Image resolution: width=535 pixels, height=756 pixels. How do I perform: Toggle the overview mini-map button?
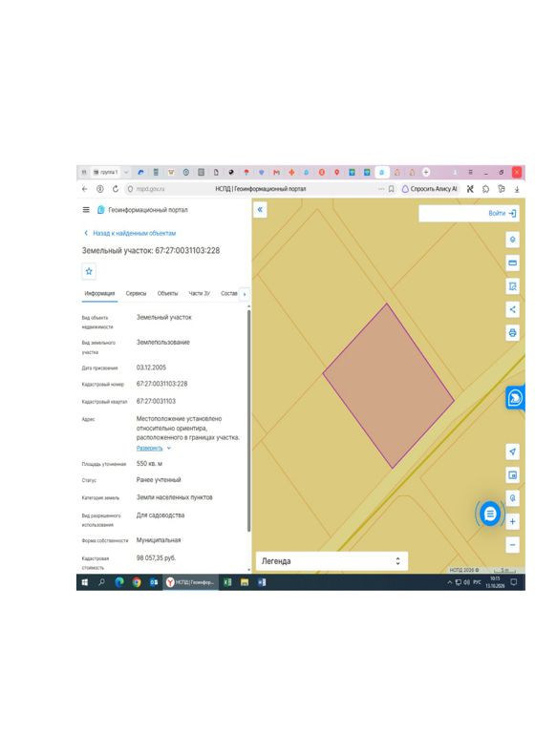[x=512, y=475]
